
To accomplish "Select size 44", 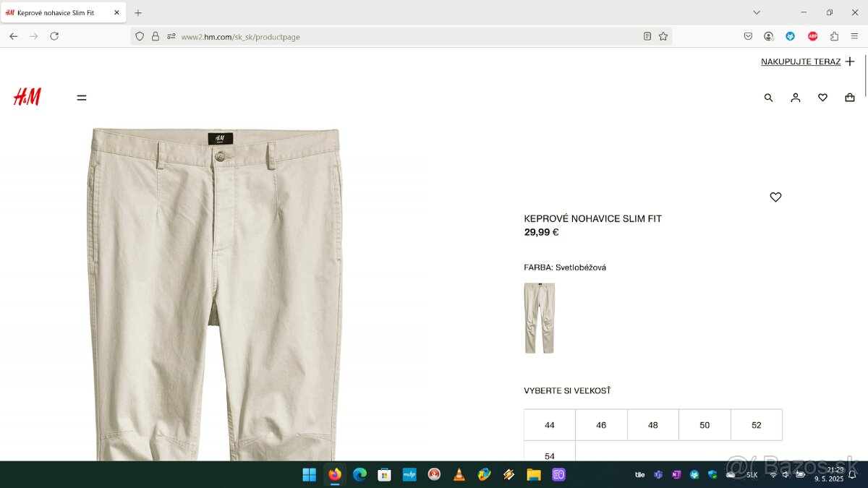I will click(550, 425).
